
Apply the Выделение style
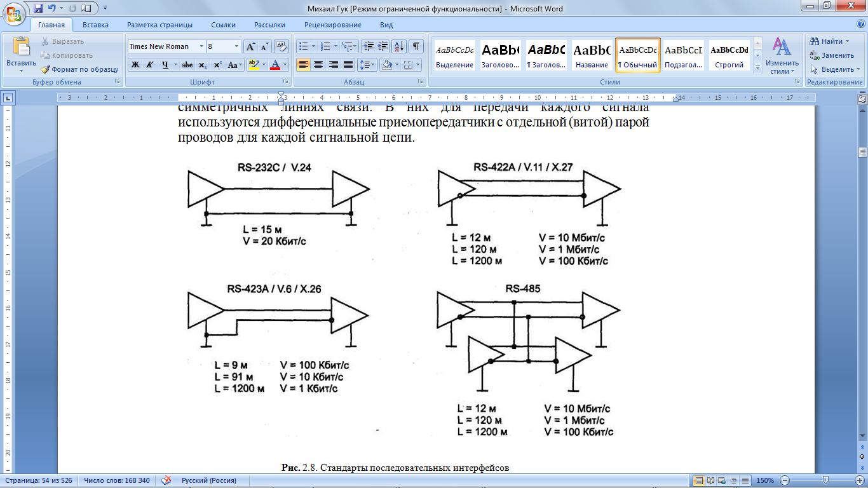coord(455,55)
